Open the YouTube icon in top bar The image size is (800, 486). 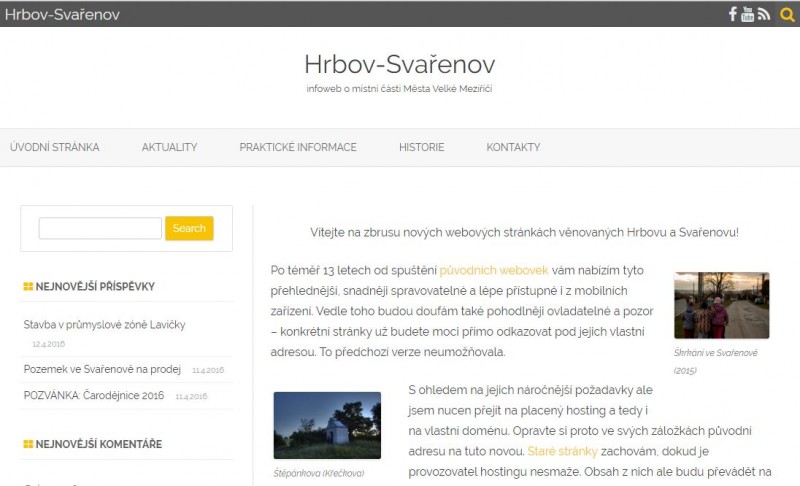point(747,14)
